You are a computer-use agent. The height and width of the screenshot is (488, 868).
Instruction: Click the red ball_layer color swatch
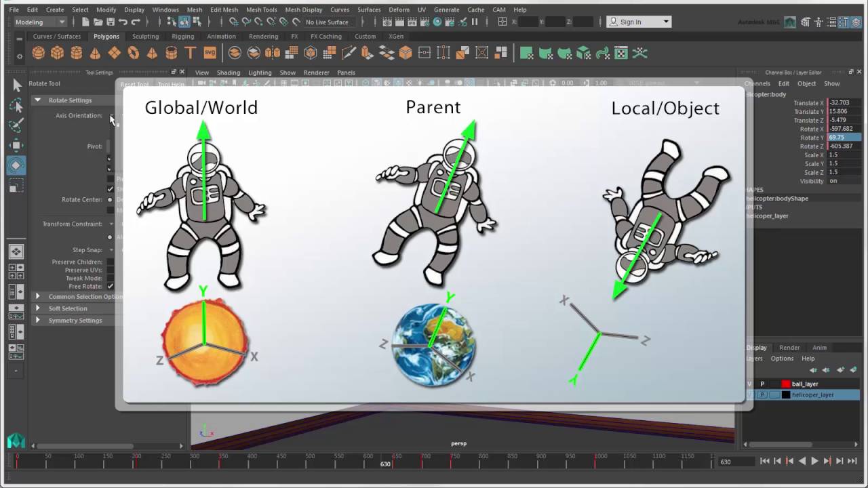pyautogui.click(x=786, y=384)
